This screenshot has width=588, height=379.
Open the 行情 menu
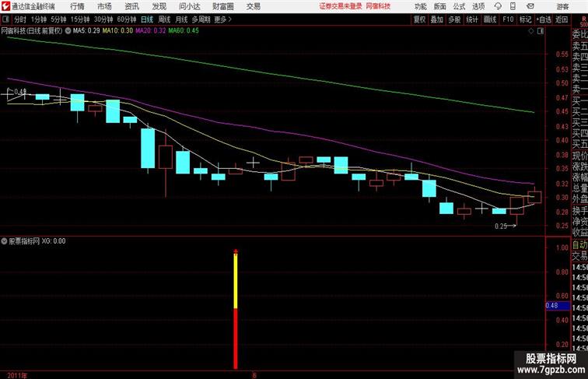click(x=77, y=6)
